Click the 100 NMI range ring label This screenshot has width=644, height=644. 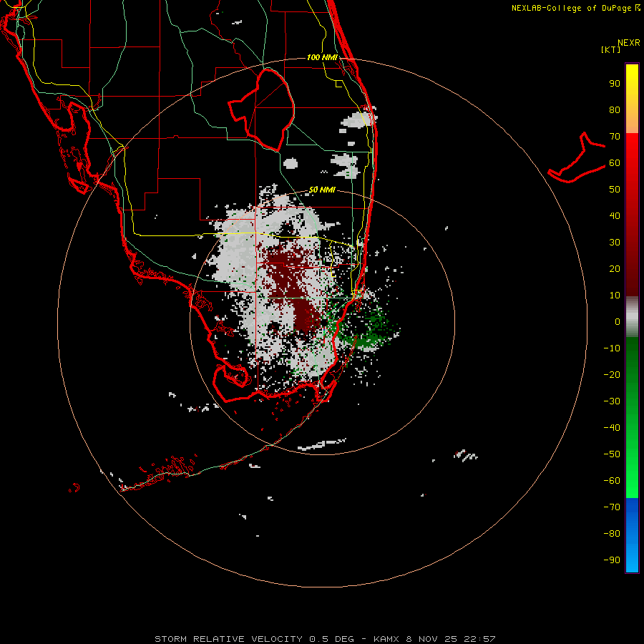(323, 57)
